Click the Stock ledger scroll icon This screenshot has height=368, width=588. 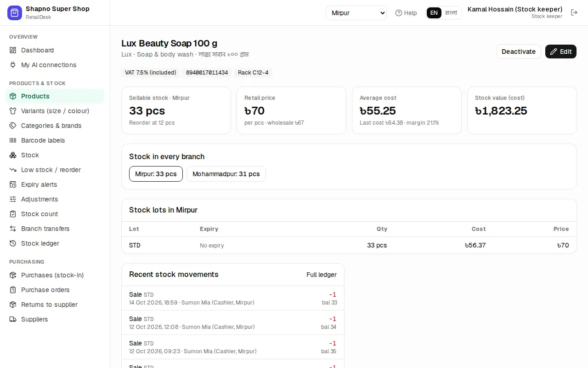13,243
